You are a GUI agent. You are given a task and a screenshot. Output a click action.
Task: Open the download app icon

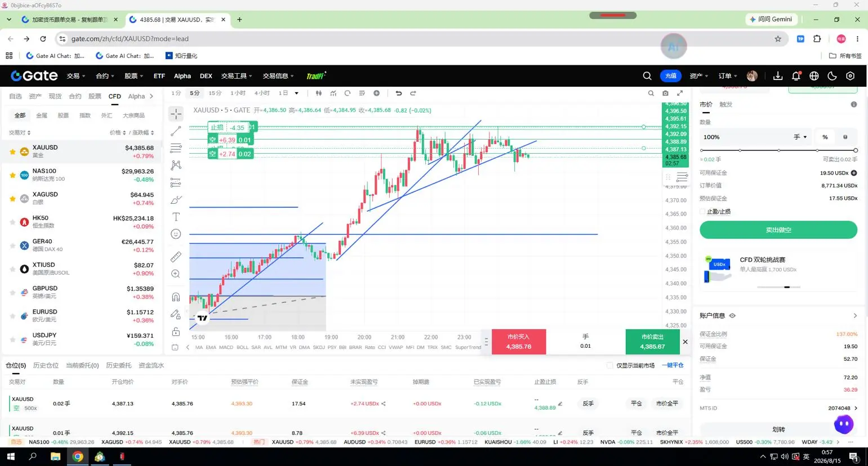(x=778, y=76)
